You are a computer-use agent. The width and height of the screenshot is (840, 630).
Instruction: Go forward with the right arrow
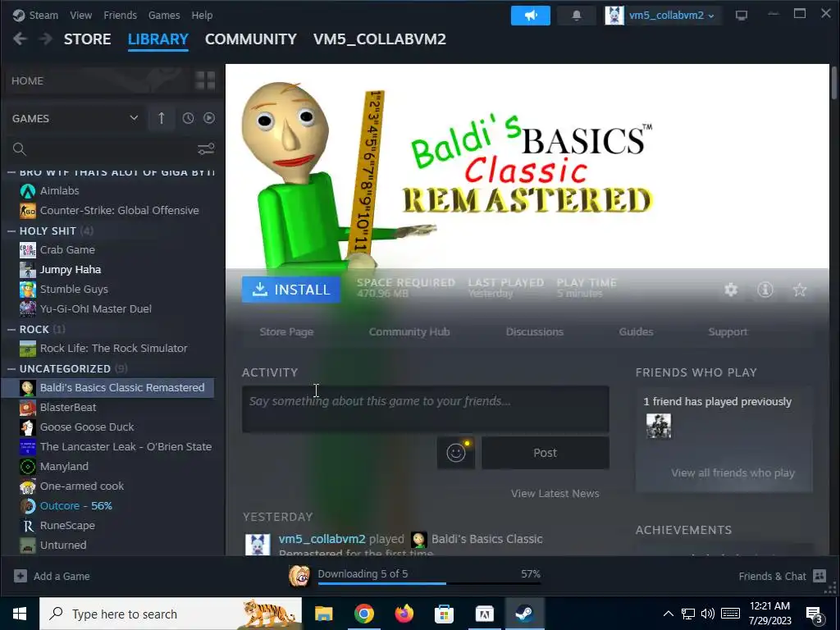click(x=46, y=39)
